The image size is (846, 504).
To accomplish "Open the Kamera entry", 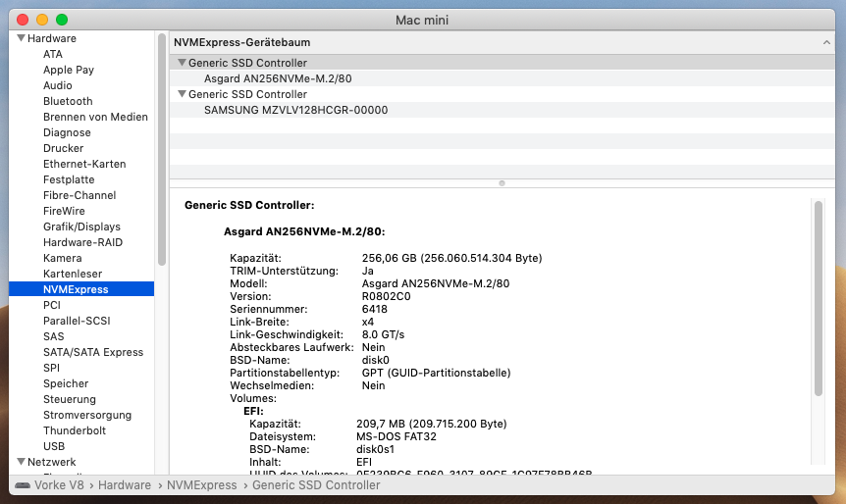I will [63, 258].
